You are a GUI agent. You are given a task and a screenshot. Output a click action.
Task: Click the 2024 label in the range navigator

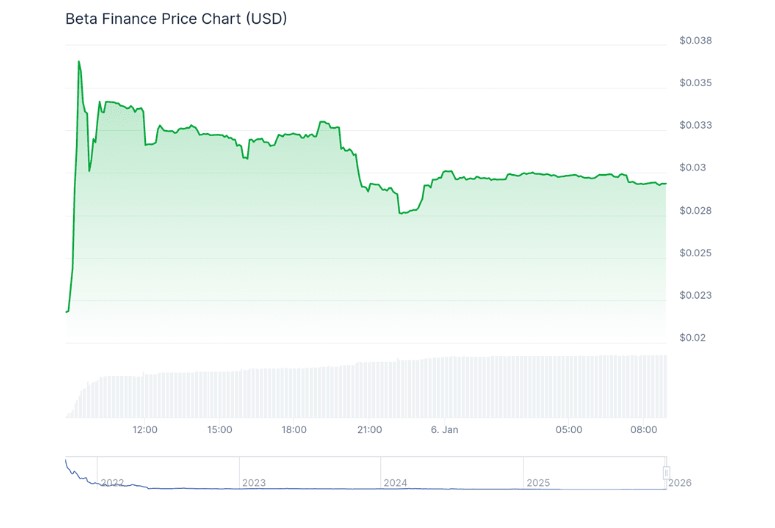[x=396, y=483]
